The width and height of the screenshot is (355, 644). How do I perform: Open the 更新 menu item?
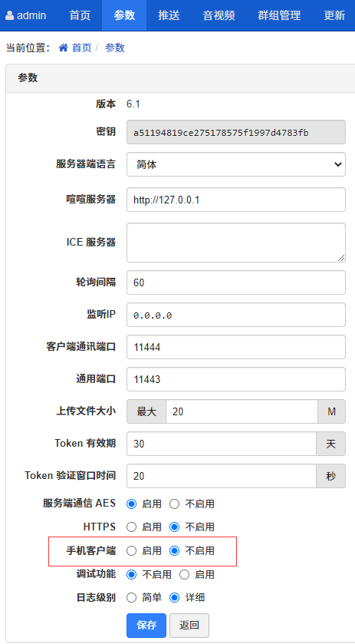334,15
